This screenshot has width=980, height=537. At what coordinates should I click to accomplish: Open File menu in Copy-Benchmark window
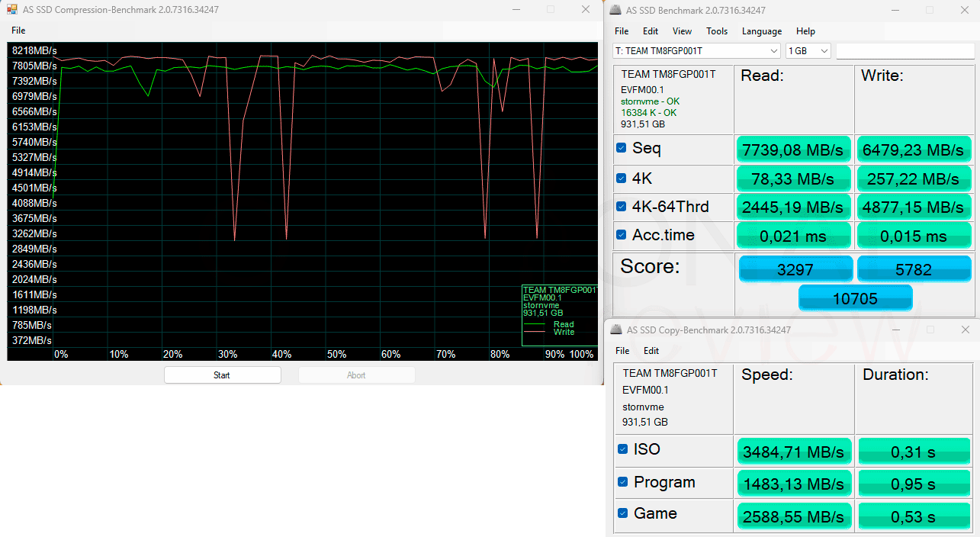pos(622,351)
